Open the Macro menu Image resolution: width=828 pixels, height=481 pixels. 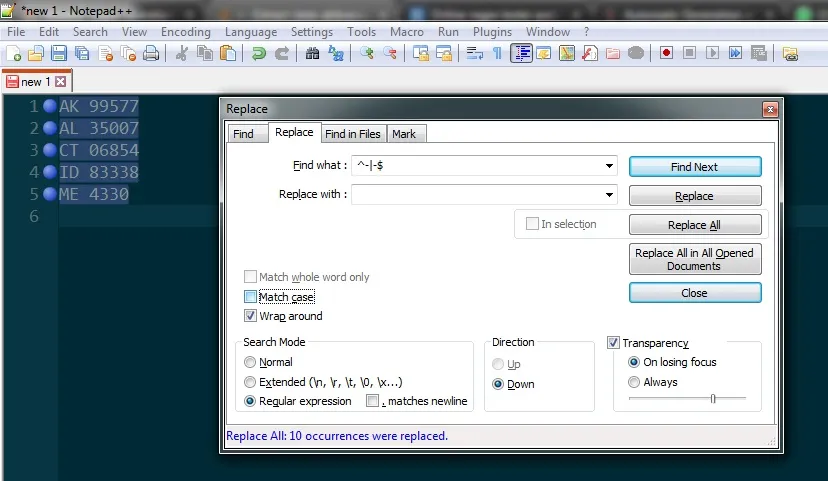[x=407, y=32]
